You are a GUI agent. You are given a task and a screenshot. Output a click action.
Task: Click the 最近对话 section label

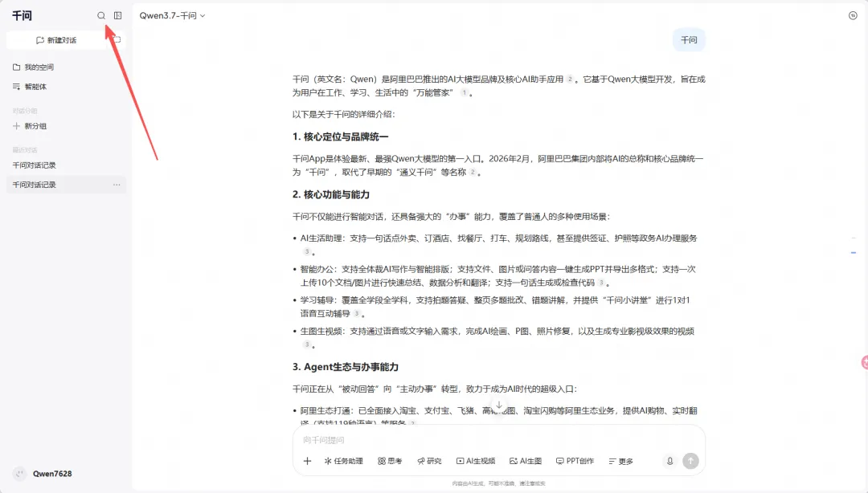click(x=24, y=150)
